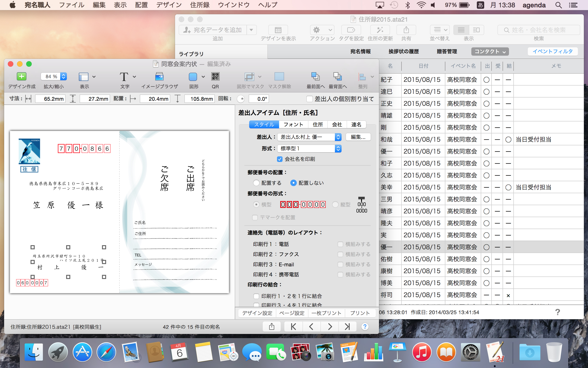
Task: Toggle 〒マークを配置 checkbox
Action: pyautogui.click(x=255, y=217)
